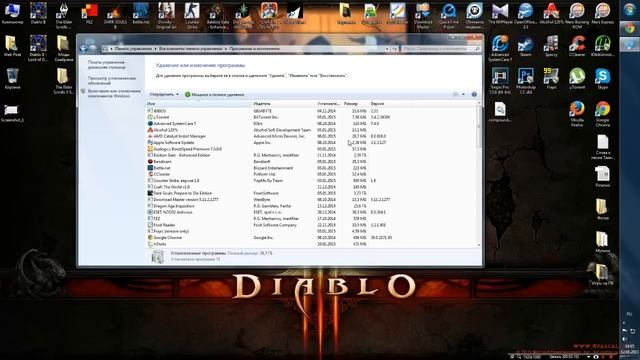Click the Windows Start orb
The image size is (640, 360).
tap(629, 10)
